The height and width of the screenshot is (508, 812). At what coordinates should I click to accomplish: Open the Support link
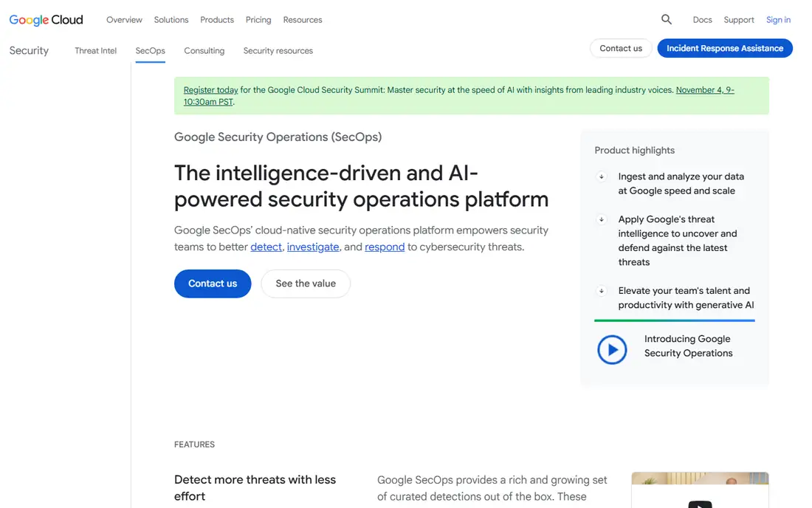coord(738,20)
